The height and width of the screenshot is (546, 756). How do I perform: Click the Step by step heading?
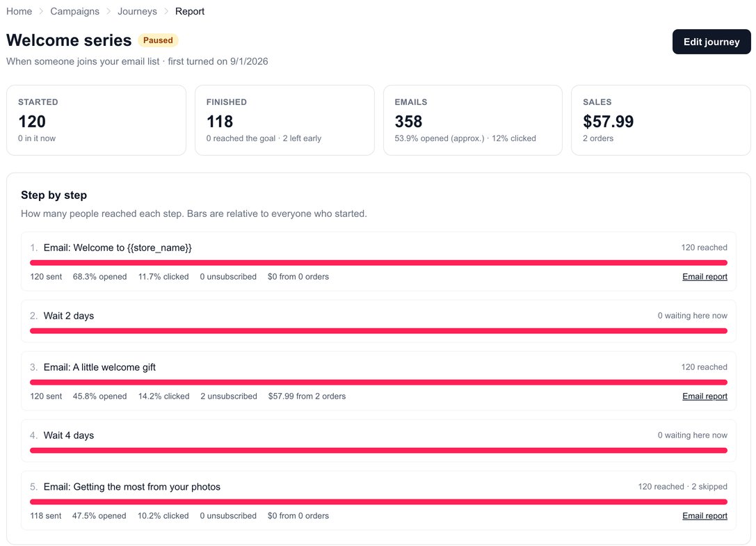(x=54, y=195)
